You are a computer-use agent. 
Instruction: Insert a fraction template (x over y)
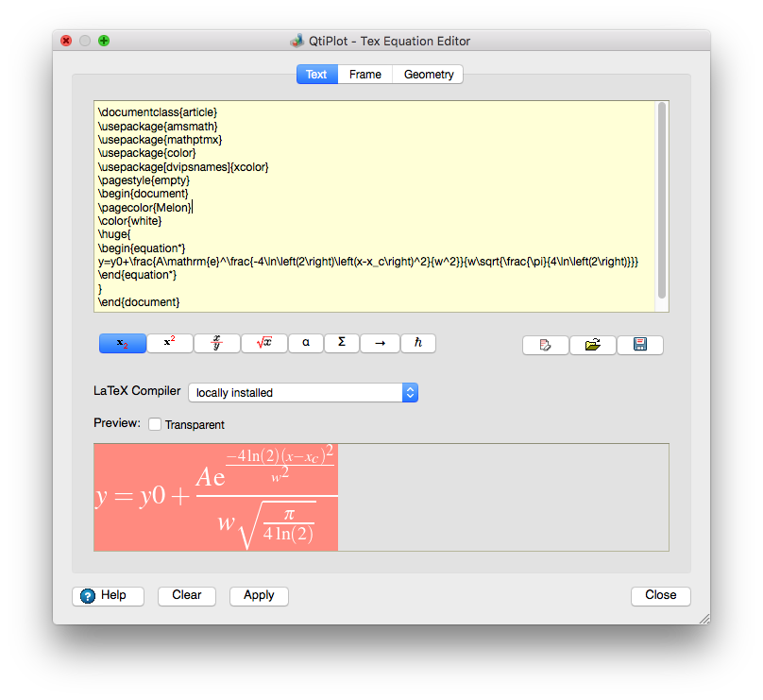pos(217,343)
